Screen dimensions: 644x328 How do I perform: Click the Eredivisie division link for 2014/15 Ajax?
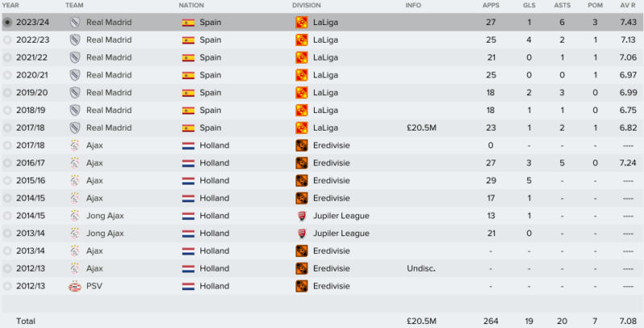(x=332, y=198)
